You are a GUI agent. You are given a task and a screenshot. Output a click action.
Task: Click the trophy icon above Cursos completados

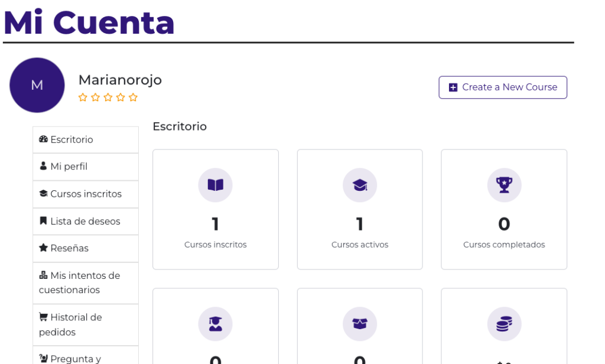tap(504, 185)
